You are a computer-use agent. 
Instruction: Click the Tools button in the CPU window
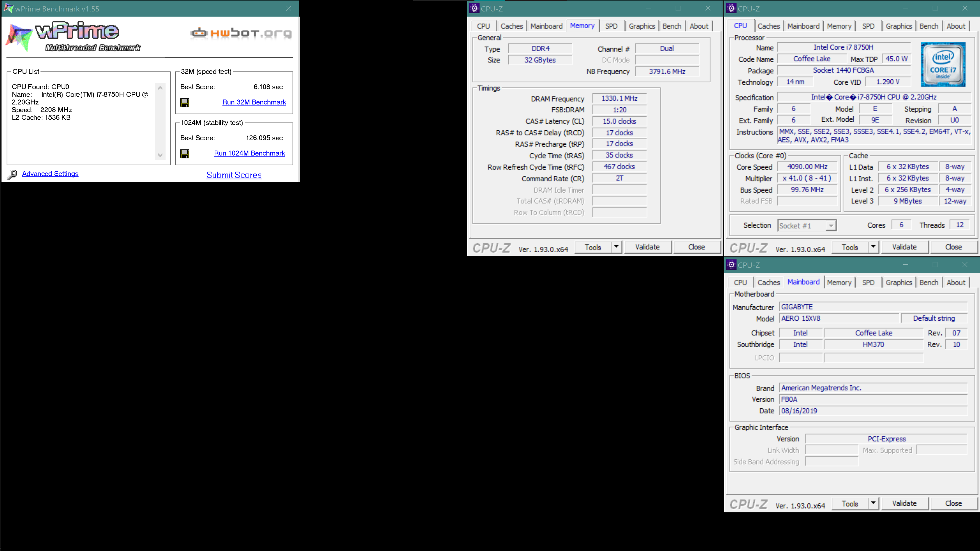tap(850, 247)
